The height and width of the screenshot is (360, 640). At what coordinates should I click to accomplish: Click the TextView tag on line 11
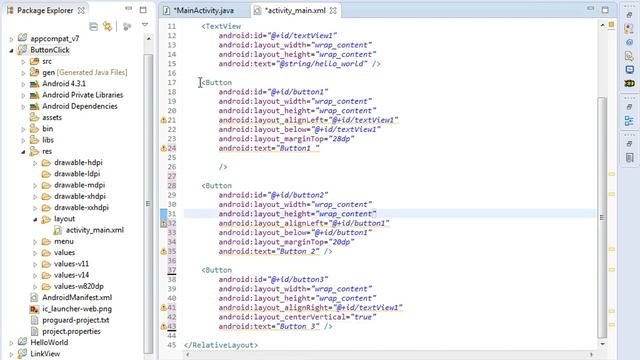coord(221,27)
